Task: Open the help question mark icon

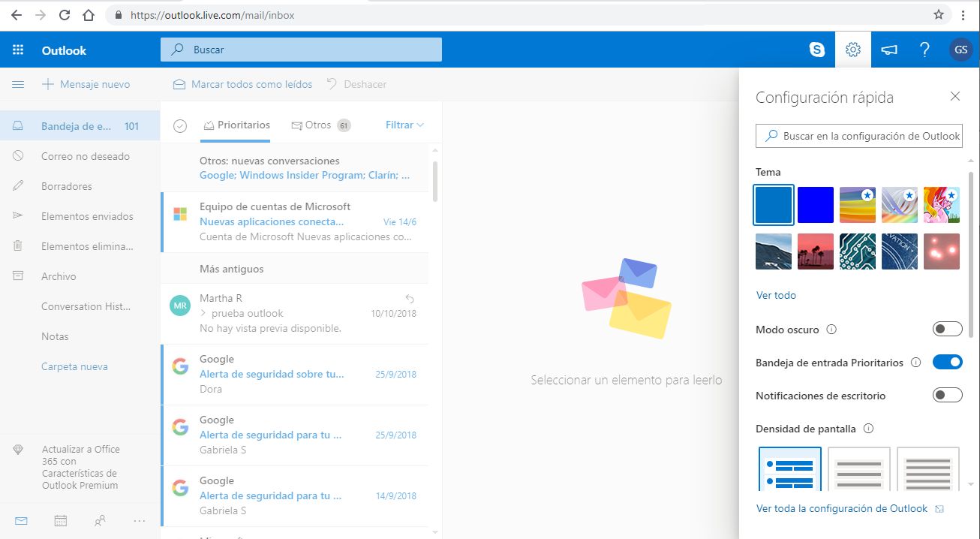Action: coord(925,50)
